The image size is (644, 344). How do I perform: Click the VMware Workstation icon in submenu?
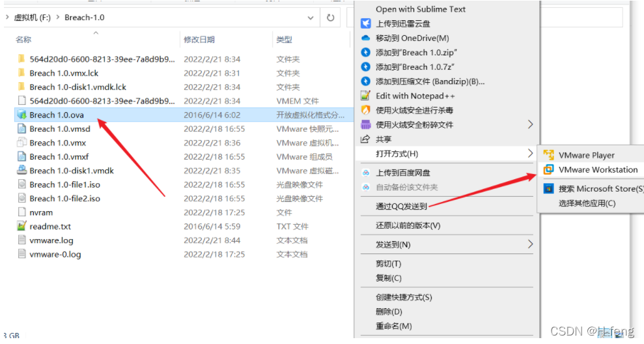click(x=549, y=169)
